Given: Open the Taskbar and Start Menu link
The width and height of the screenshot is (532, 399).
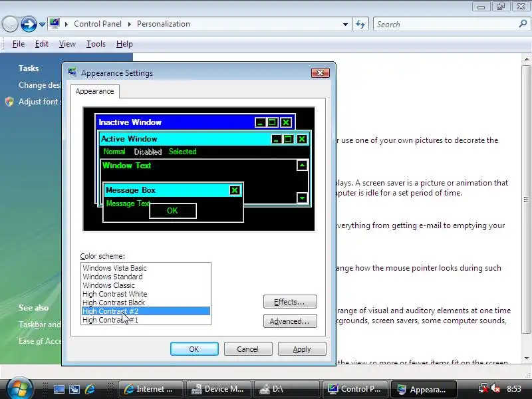Looking at the screenshot, I should (x=40, y=325).
